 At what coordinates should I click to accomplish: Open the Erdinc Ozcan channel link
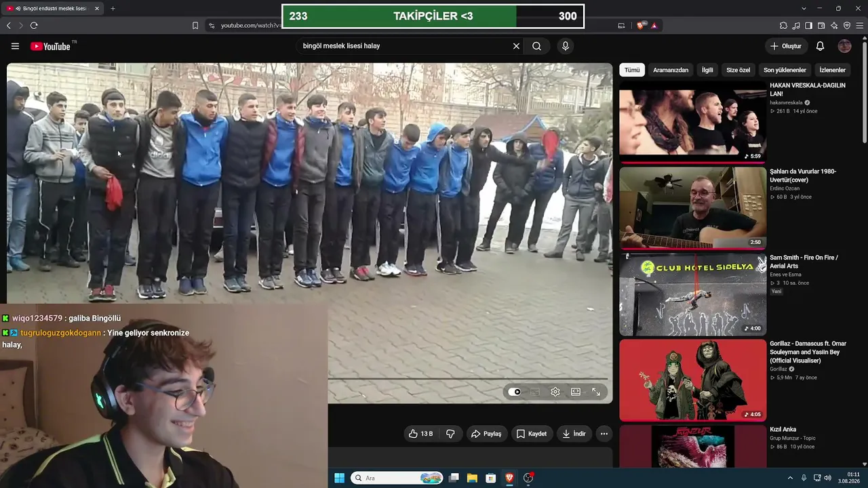click(785, 188)
